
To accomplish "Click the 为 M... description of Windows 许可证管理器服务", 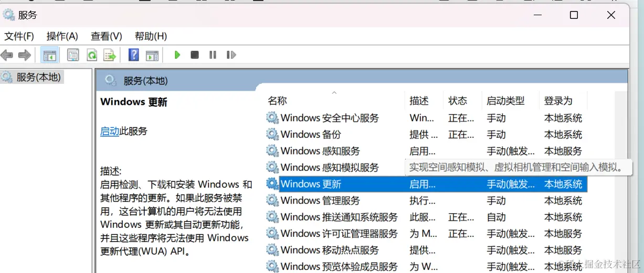I will [x=423, y=233].
